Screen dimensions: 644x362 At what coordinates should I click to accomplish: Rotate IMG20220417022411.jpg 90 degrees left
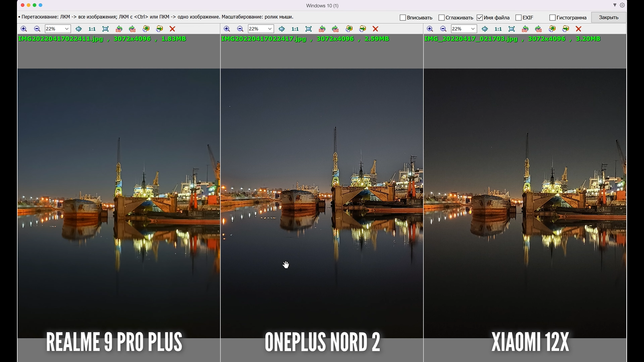pyautogui.click(x=119, y=29)
